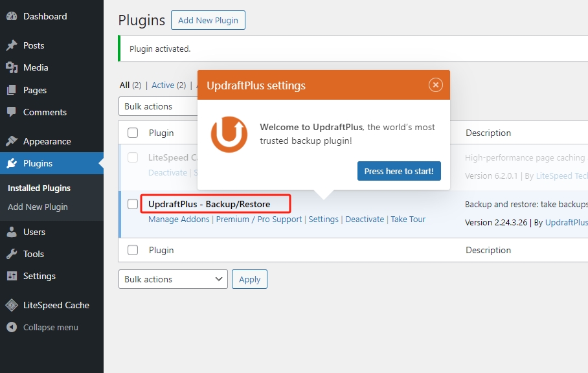Click the Users person icon
Image resolution: width=588 pixels, height=373 pixels.
12,232
